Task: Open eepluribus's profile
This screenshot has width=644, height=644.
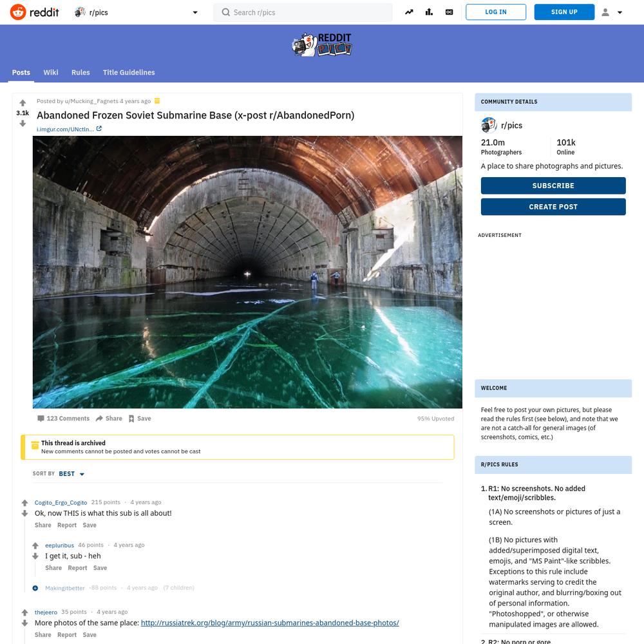Action: point(59,545)
